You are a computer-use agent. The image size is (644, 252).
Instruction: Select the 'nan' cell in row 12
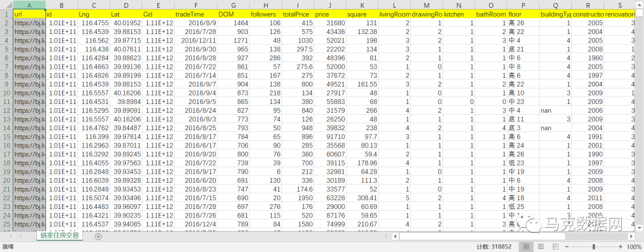[555, 110]
